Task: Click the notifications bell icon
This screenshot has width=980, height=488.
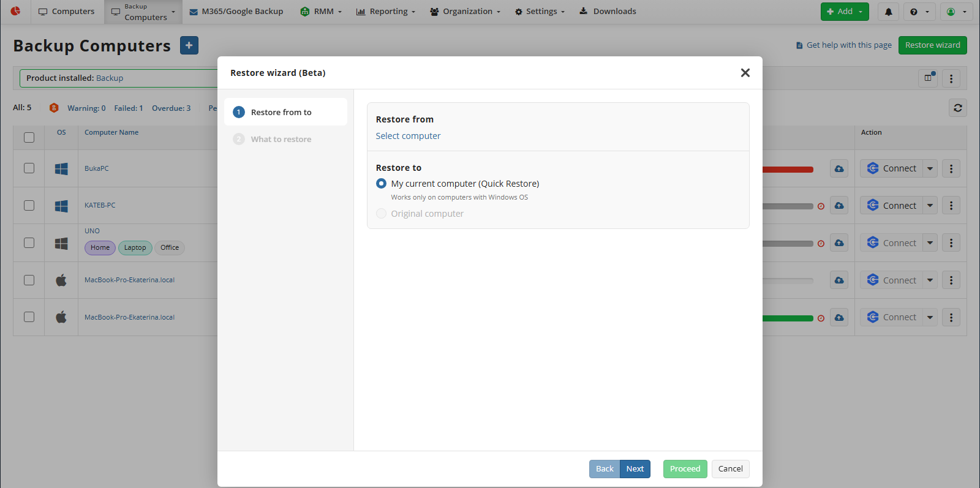Action: tap(888, 12)
